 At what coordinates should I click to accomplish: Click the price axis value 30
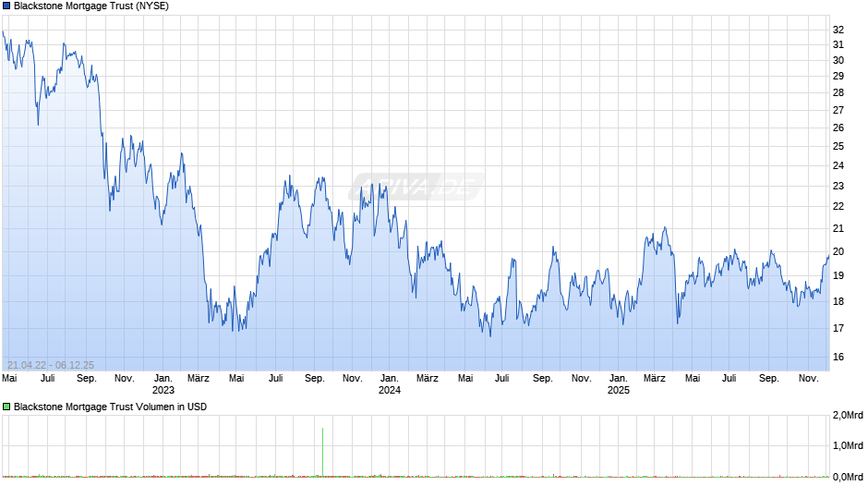point(838,60)
